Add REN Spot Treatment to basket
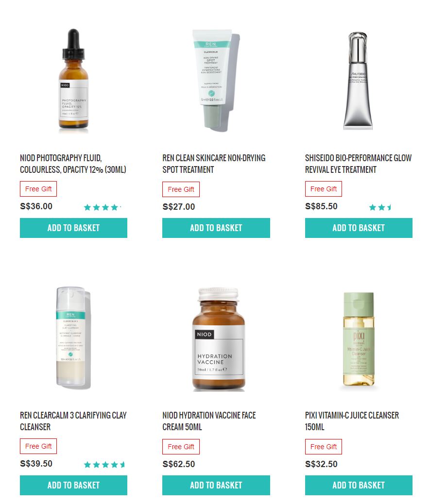Viewport: 447px width, 504px height. click(216, 228)
